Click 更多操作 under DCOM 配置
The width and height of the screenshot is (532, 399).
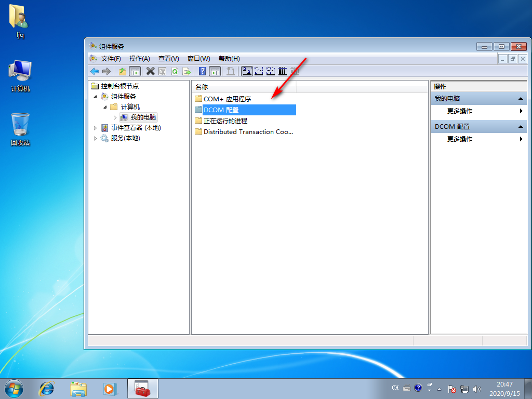[x=460, y=139]
